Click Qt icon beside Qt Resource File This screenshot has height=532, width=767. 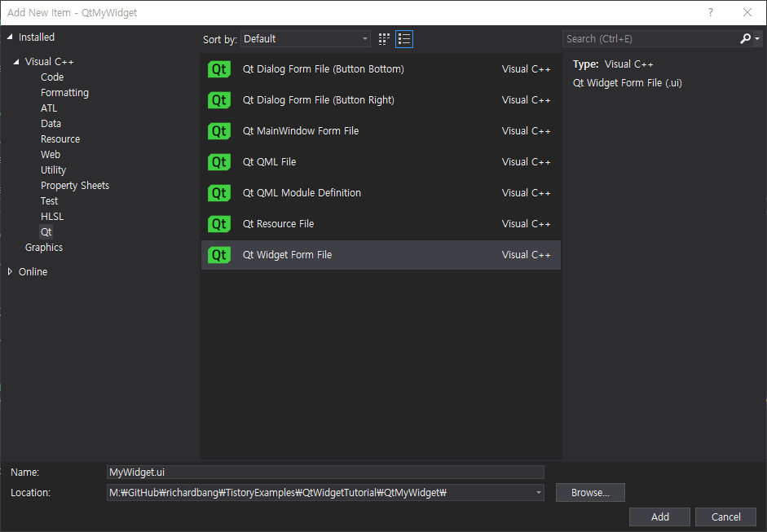pos(219,224)
